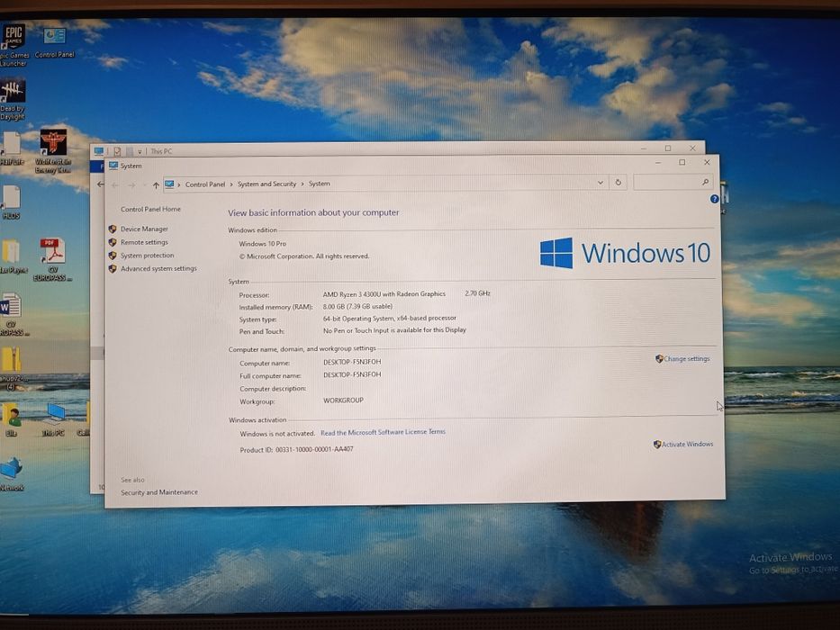Maximize the System window

pos(682,162)
